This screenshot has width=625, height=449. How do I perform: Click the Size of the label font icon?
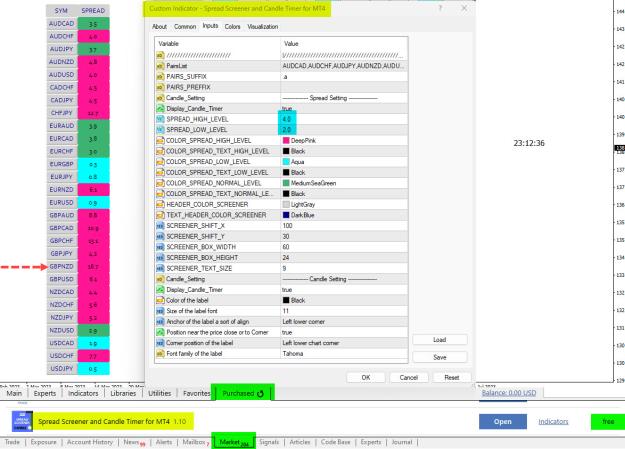pos(160,311)
